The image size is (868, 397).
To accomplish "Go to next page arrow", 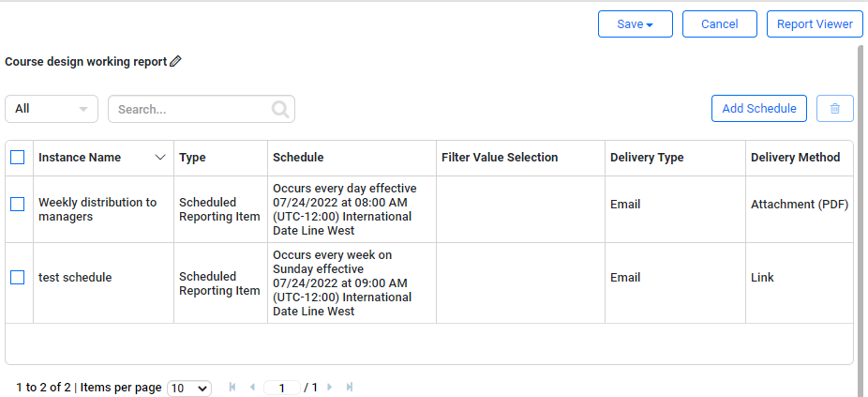I will 329,387.
